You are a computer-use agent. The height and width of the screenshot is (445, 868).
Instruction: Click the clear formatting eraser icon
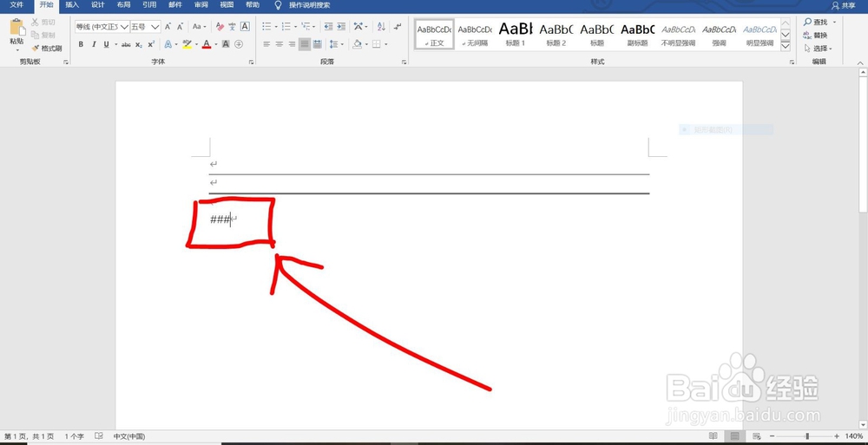click(x=220, y=27)
